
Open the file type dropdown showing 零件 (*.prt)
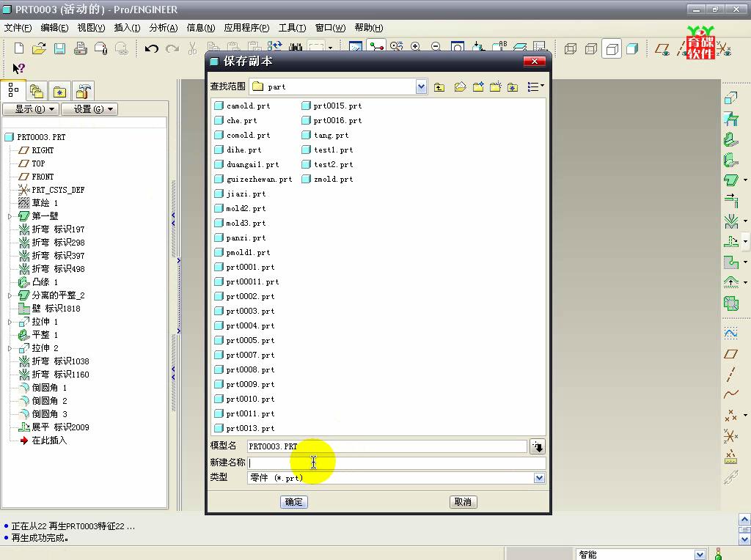(539, 478)
